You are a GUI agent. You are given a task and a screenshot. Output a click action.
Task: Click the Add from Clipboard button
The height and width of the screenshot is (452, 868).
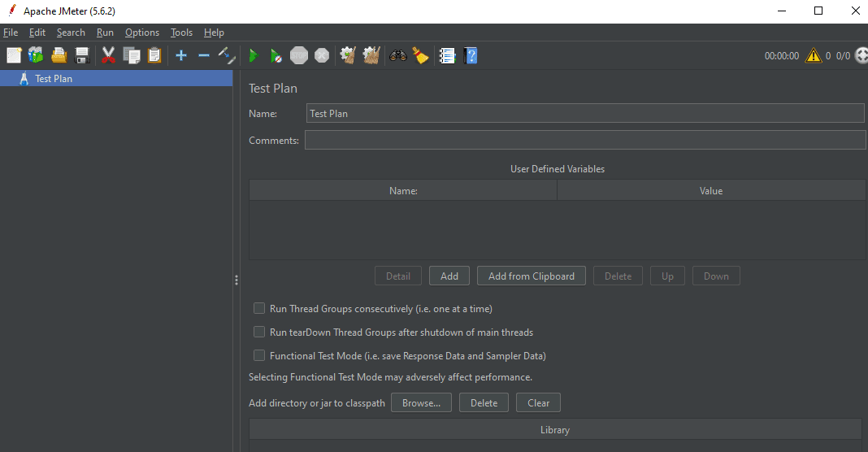[x=531, y=276]
